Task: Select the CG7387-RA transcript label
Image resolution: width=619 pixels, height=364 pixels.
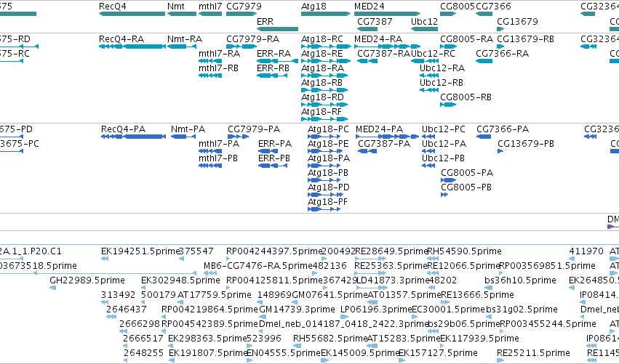Action: 384,54
